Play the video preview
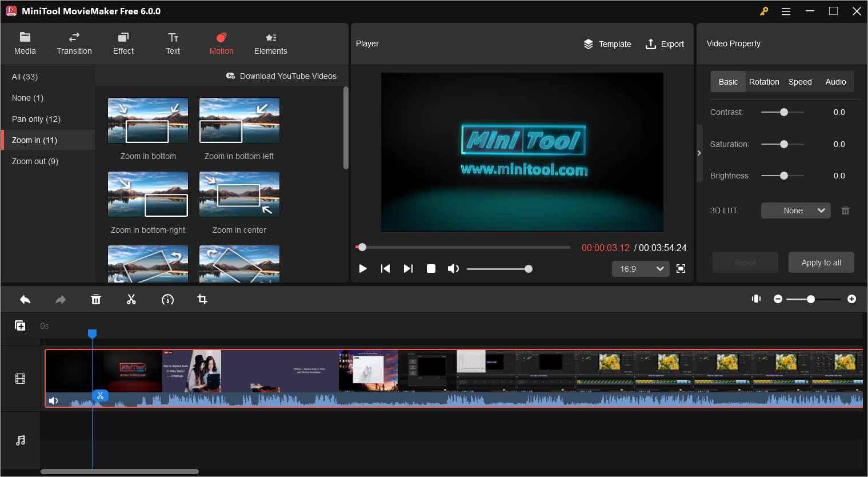 [x=363, y=269]
